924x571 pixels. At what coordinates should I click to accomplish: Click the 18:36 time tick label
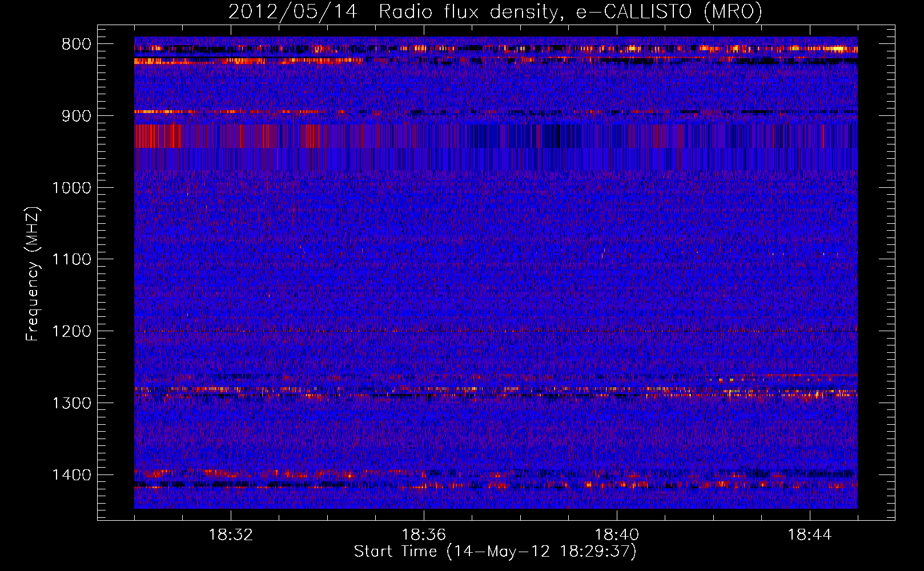(424, 535)
